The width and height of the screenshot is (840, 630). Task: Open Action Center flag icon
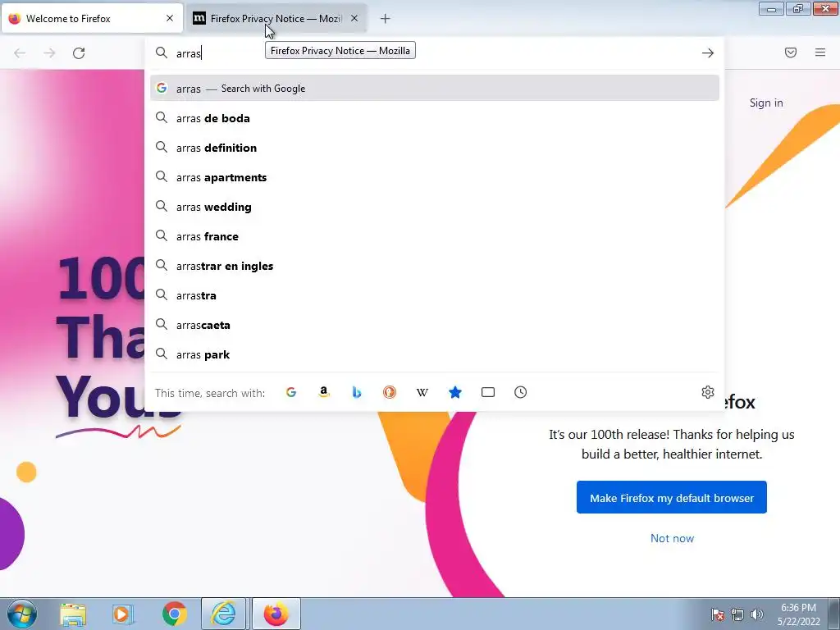coord(718,614)
